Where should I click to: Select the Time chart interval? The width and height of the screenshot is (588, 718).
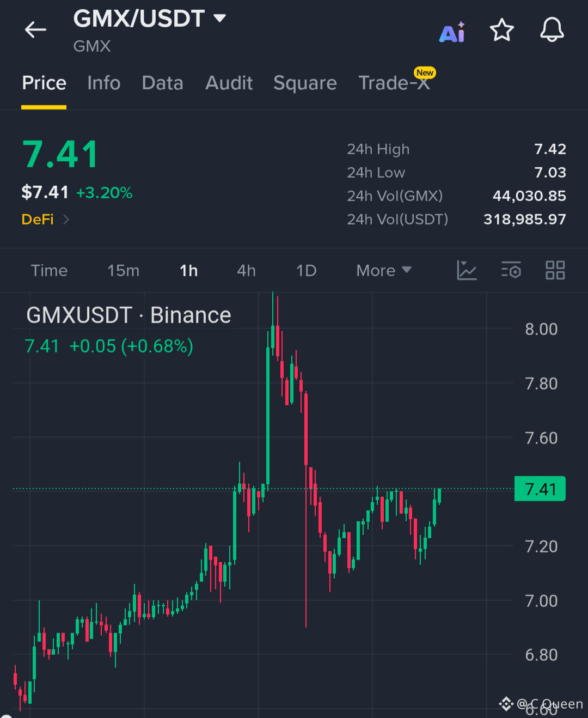click(x=50, y=270)
